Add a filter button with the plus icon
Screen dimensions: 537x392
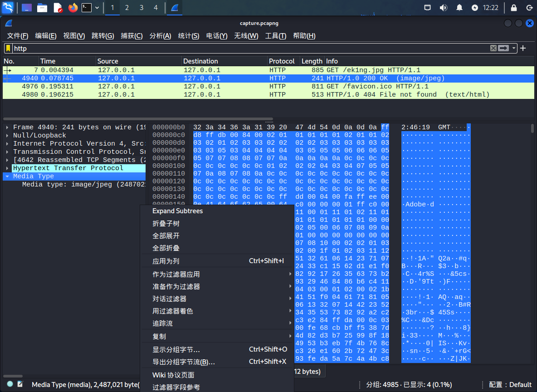523,49
